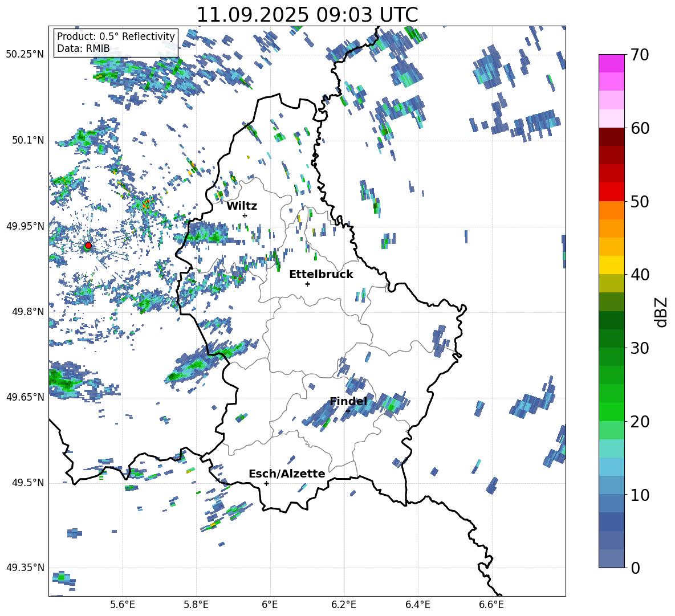Click the 30 tick on the colorbar
The width and height of the screenshot is (675, 616).
(640, 348)
